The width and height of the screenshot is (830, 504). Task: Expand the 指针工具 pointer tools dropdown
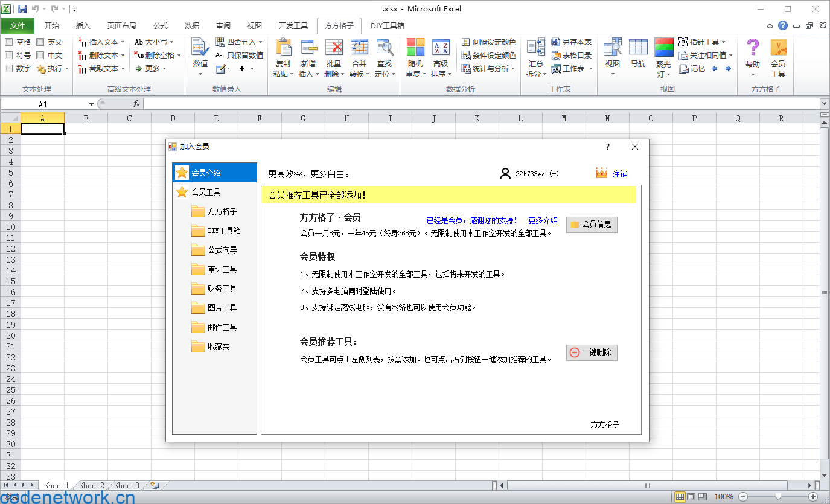click(x=723, y=42)
